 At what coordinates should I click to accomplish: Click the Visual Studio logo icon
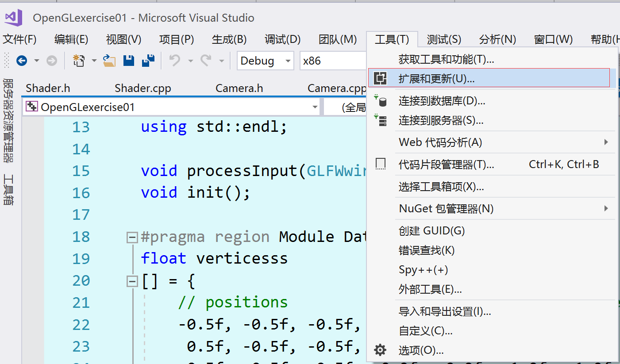tap(13, 18)
